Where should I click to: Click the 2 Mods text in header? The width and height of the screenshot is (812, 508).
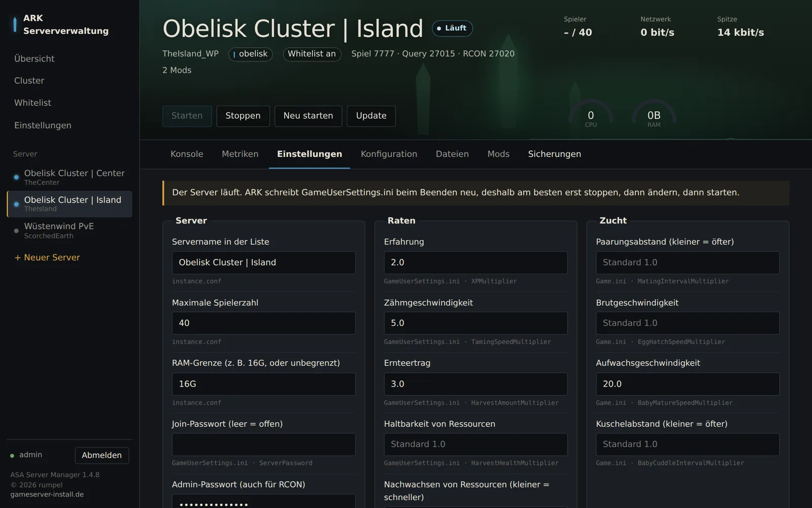pos(177,70)
